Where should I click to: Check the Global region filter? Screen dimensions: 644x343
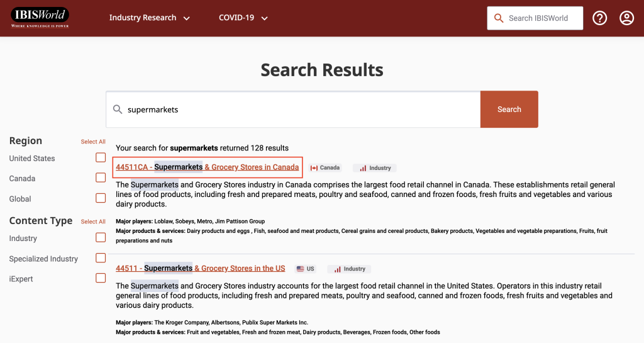tap(101, 198)
